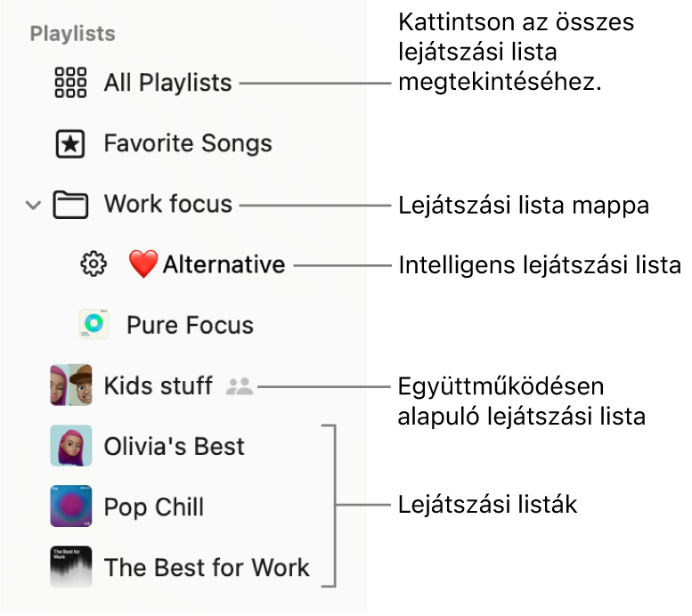This screenshot has height=616, width=692.
Task: Select the Kids stuff shared playlist
Action: 159,386
